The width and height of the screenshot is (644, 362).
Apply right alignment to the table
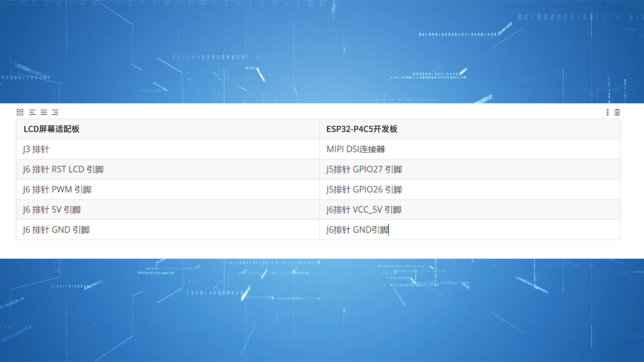[x=55, y=112]
